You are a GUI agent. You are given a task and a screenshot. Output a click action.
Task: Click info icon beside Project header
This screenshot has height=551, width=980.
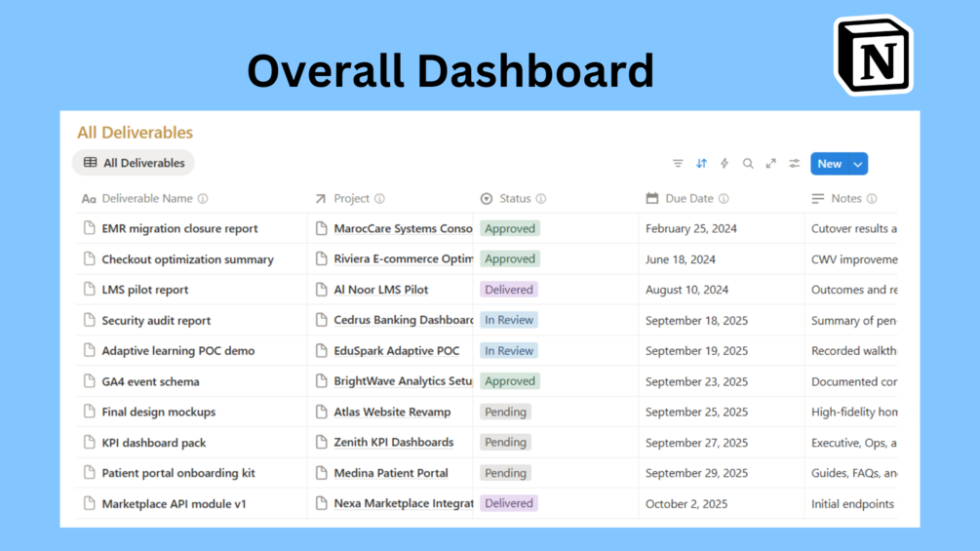(379, 199)
